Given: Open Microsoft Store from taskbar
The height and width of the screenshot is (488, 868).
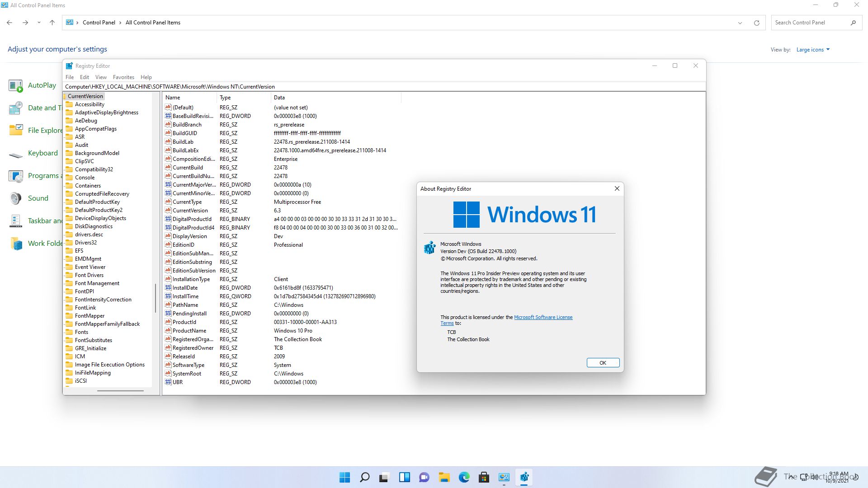Looking at the screenshot, I should pos(484,477).
